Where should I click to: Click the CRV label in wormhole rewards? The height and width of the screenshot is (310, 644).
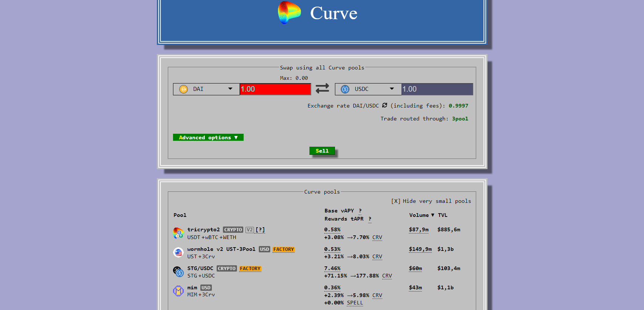(377, 256)
